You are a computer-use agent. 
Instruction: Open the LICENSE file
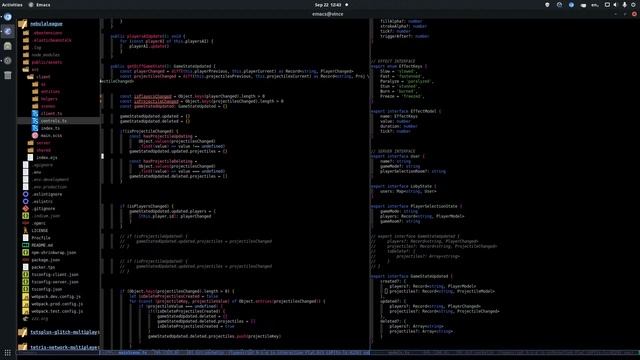point(40,231)
